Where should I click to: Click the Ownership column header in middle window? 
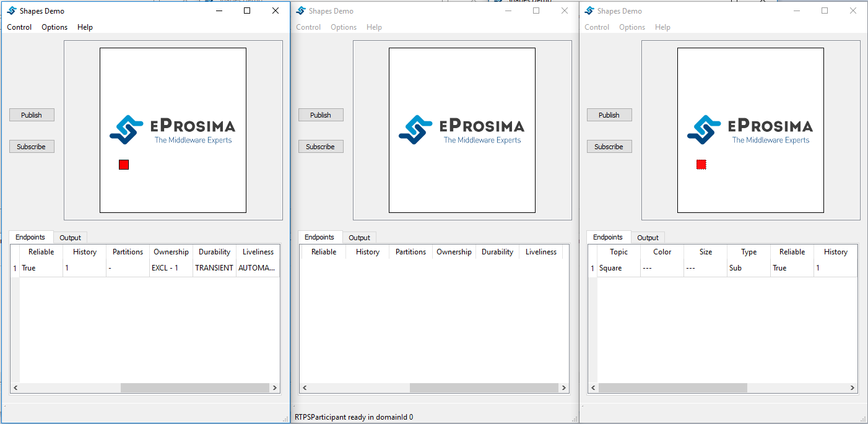click(x=454, y=252)
